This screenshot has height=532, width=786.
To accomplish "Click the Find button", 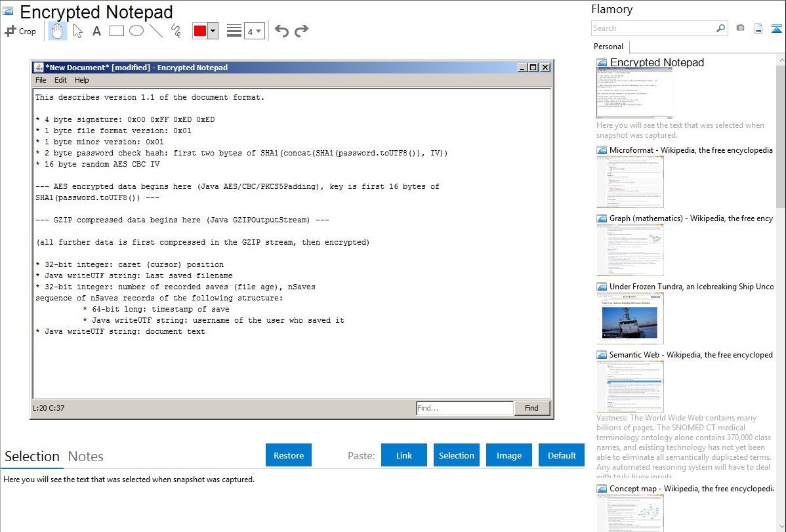I will coord(531,408).
